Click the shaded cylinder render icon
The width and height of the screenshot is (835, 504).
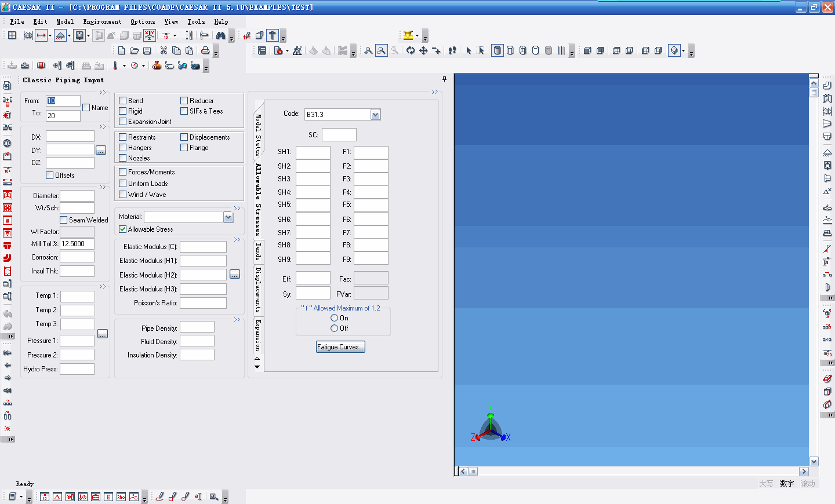click(498, 50)
